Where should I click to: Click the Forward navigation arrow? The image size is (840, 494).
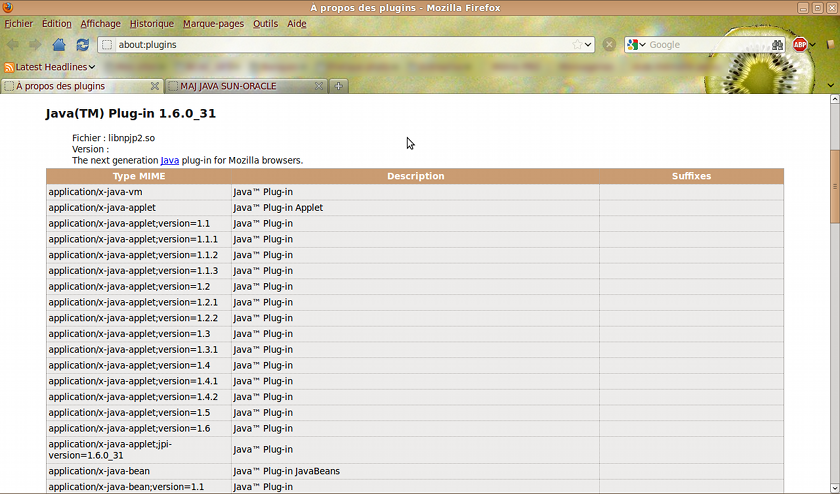(35, 45)
